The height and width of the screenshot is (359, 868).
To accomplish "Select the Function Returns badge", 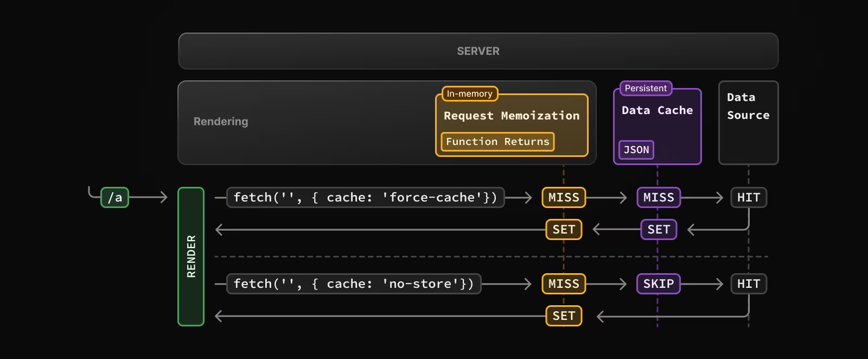I will pos(497,142).
